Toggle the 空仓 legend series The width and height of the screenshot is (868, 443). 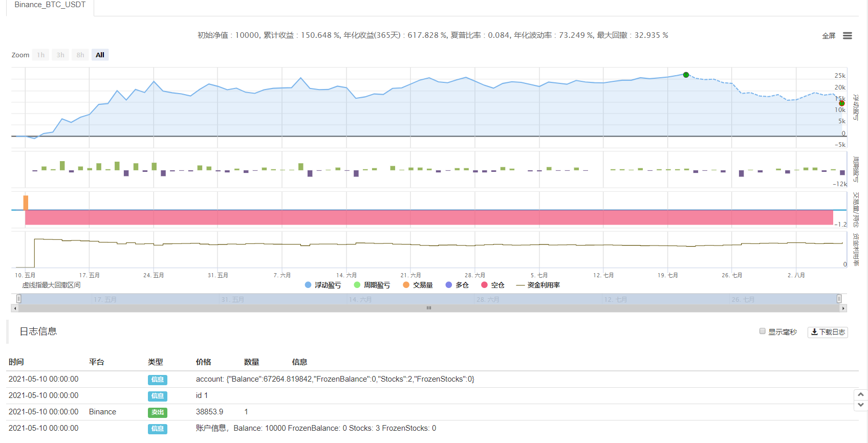493,285
